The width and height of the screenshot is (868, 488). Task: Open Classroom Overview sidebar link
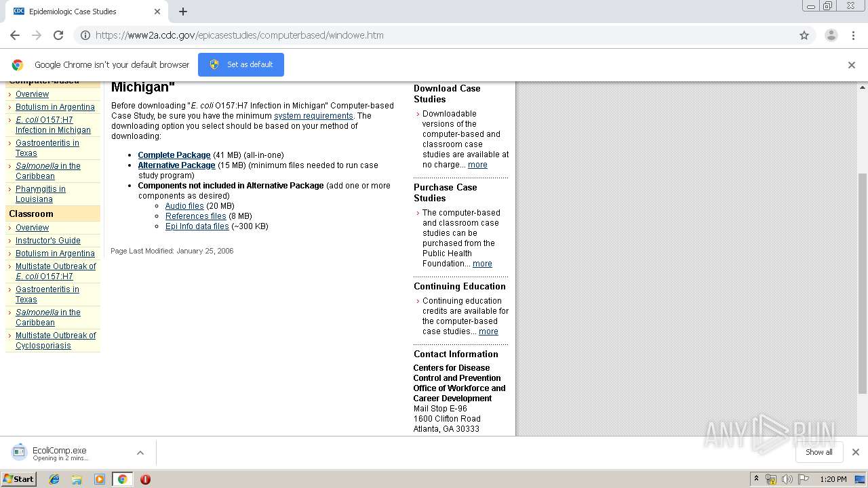[33, 228]
